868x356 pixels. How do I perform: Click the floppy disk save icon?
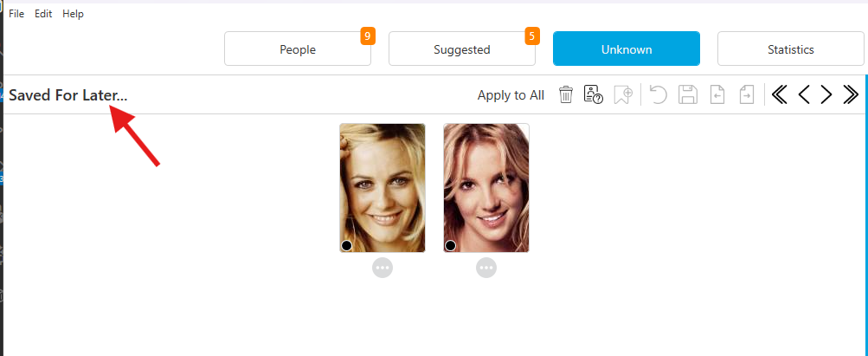[687, 94]
